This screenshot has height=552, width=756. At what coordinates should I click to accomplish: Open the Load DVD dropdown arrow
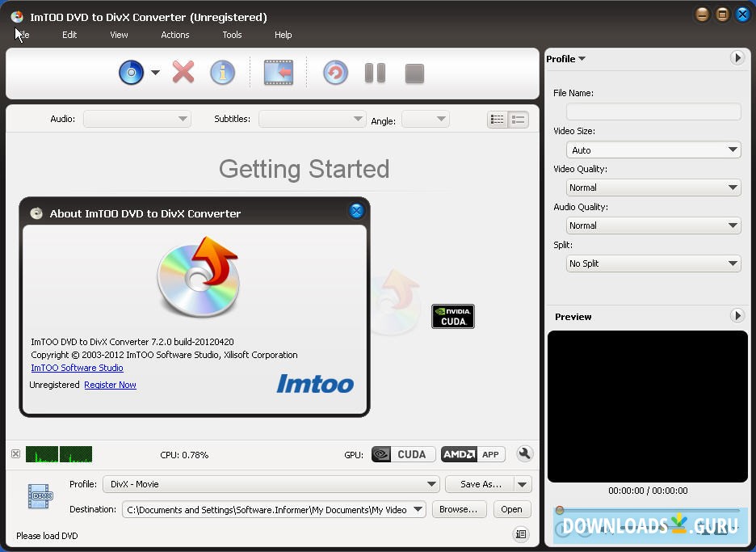(155, 73)
